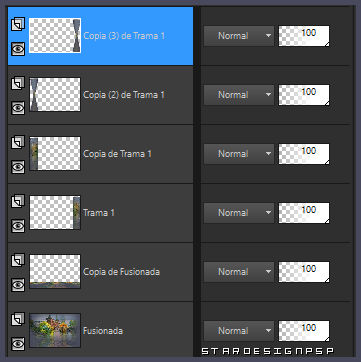Select the Copia (2) de Trama 1 layer name
This screenshot has width=361, height=362.
[124, 95]
